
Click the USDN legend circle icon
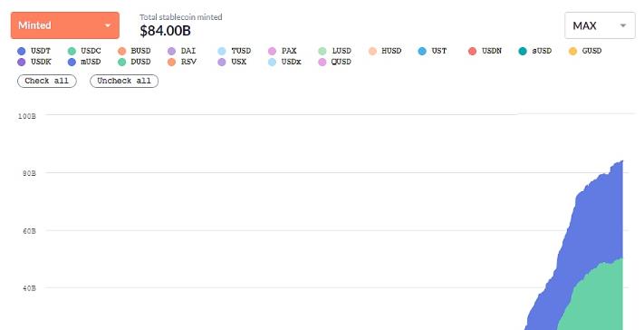point(472,51)
